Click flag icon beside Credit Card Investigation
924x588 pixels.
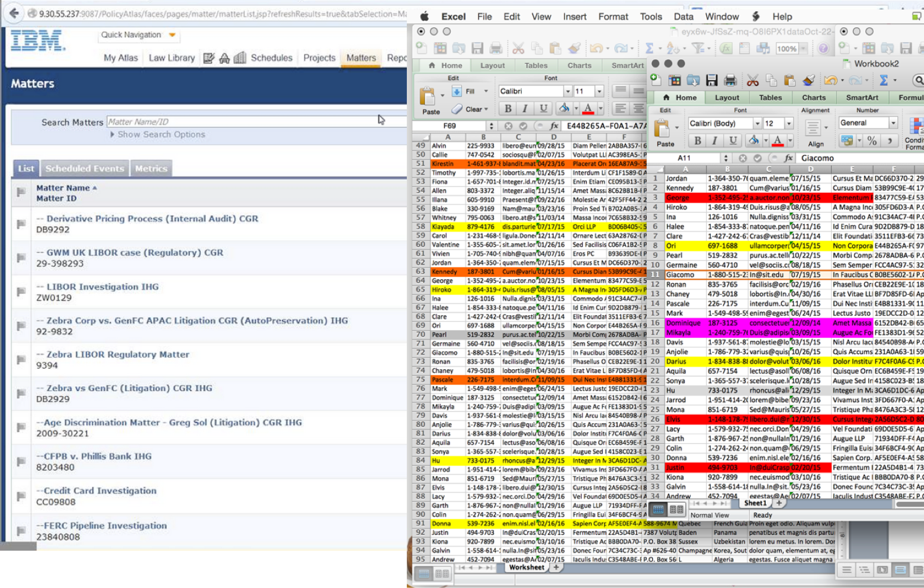(x=21, y=496)
